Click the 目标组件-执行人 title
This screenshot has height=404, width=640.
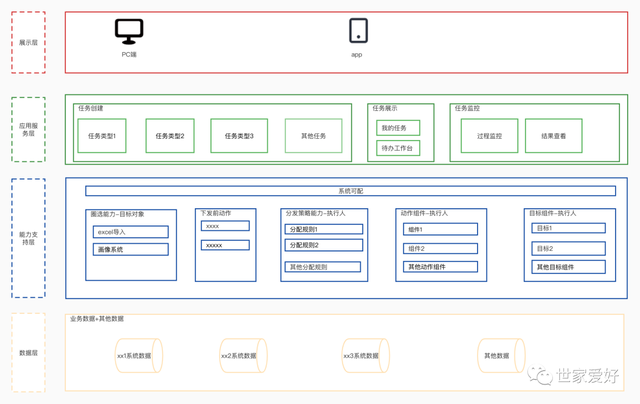click(552, 213)
